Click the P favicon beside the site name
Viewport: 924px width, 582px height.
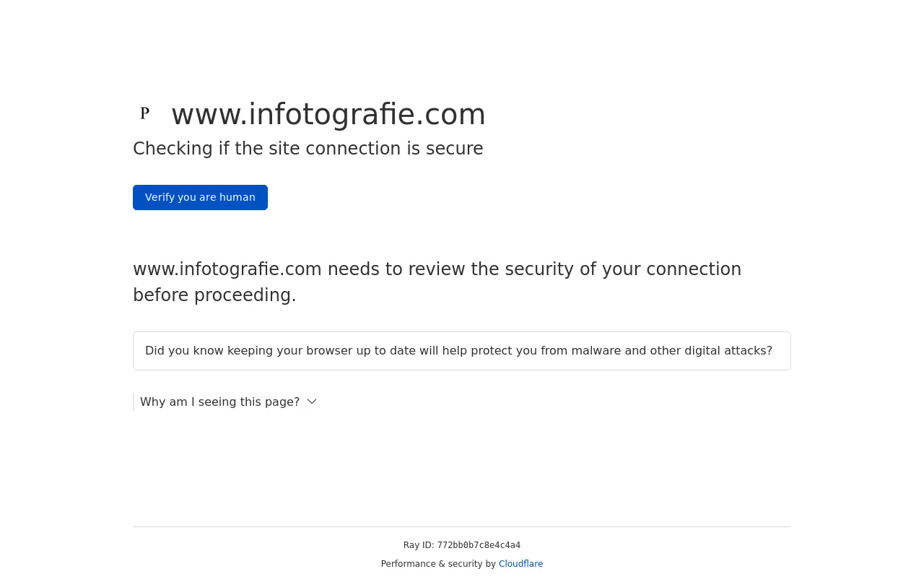[144, 113]
